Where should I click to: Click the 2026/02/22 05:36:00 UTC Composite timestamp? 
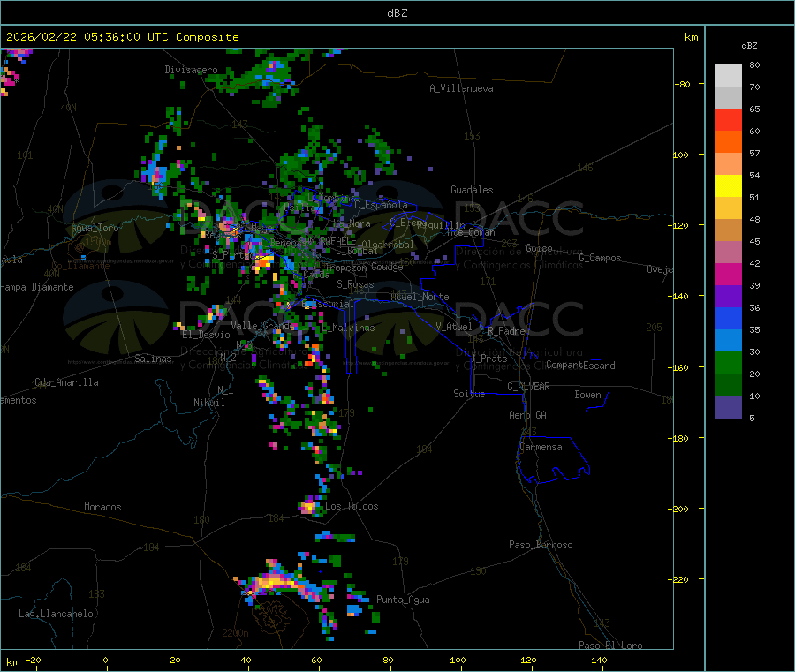(x=122, y=37)
